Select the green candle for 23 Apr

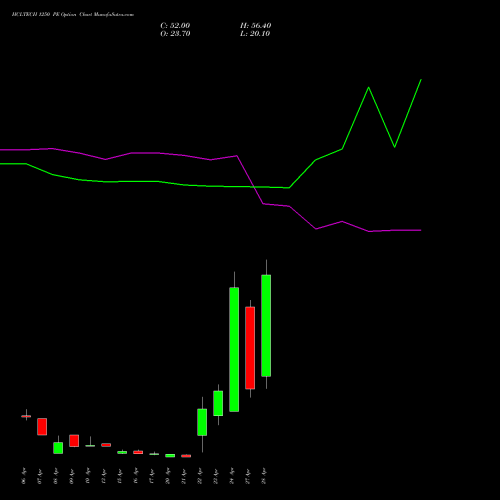click(218, 403)
